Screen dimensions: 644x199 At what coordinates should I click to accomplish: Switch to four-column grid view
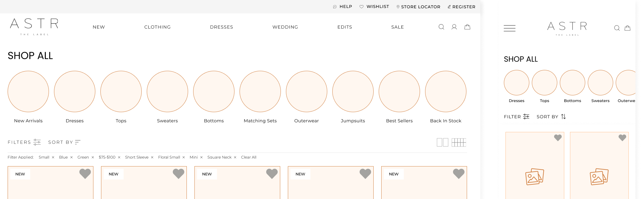[459, 142]
